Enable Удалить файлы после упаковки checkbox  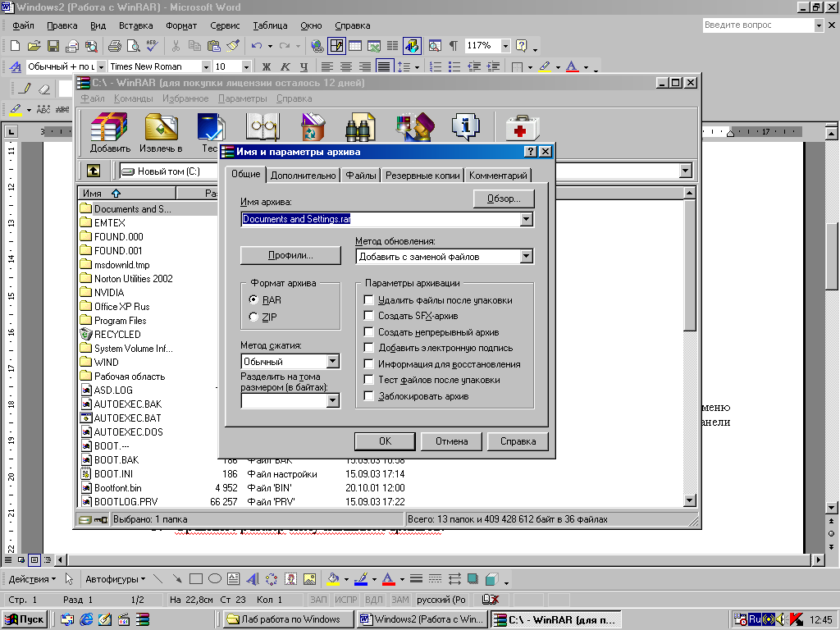pyautogui.click(x=368, y=299)
